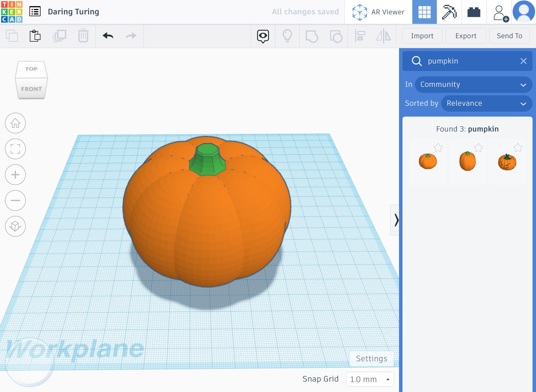Open the Community search scope dropdown
Viewport: 536px width, 392px height.
pos(473,84)
